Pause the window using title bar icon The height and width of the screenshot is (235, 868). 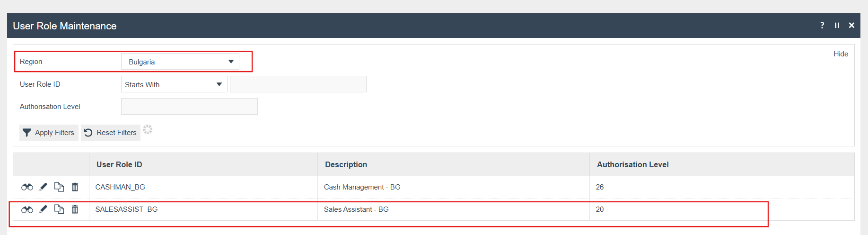tap(837, 26)
